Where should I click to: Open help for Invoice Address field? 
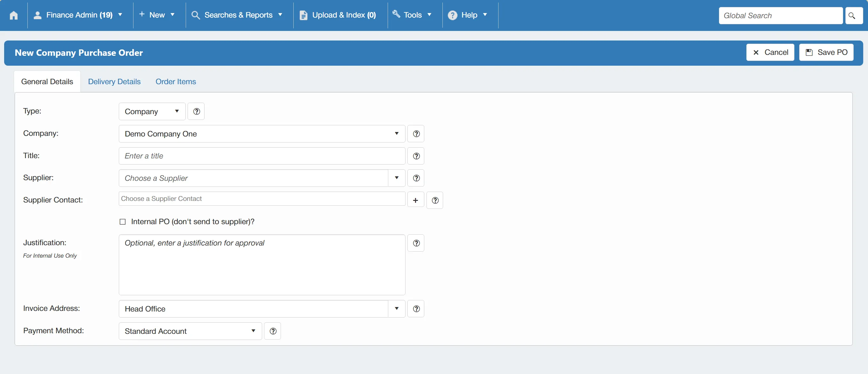pos(416,309)
